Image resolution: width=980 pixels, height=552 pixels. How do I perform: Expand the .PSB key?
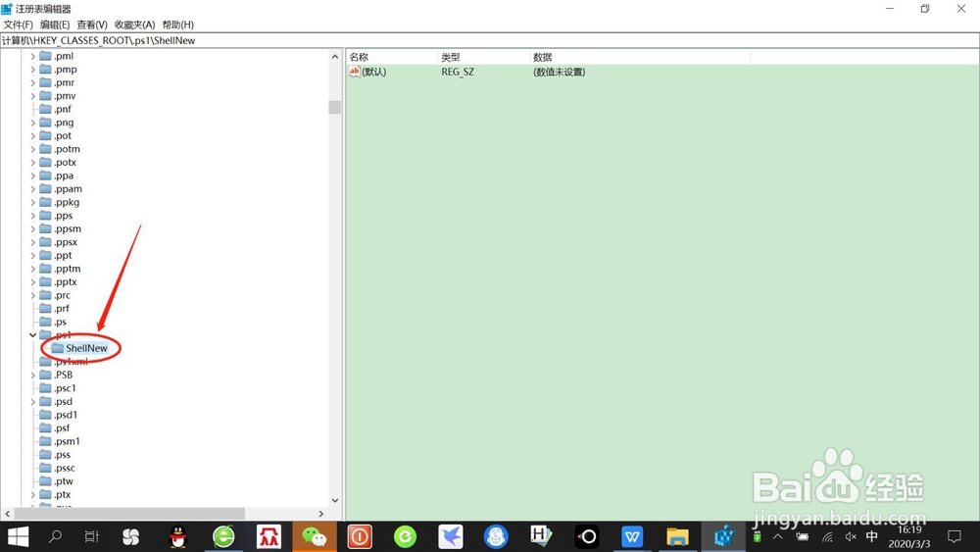(x=33, y=376)
